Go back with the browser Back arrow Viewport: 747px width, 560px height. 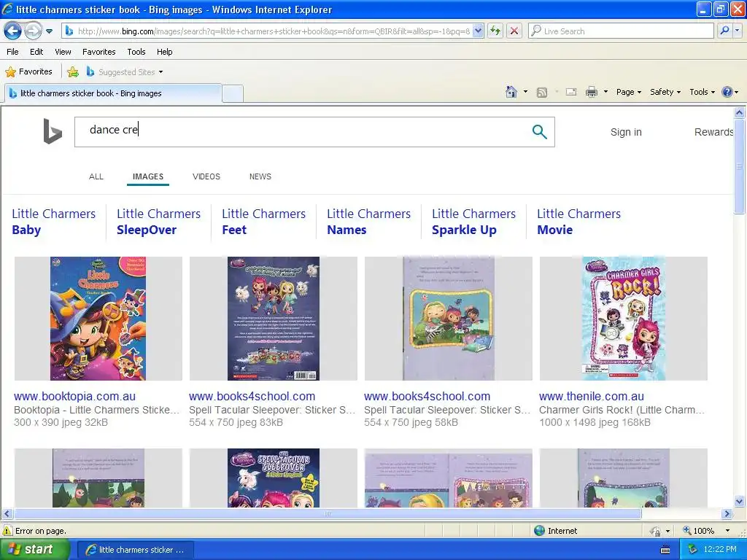click(x=12, y=31)
